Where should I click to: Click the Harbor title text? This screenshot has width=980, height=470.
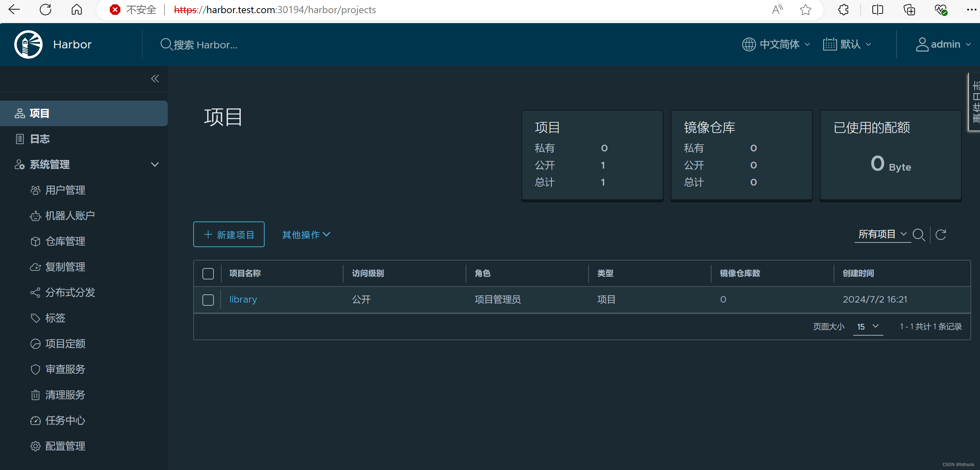point(72,44)
